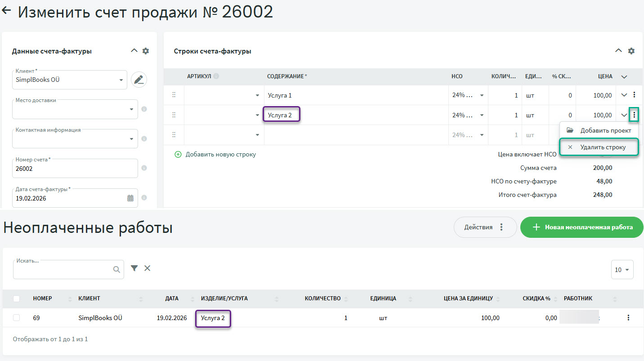Click the filter funnel icon
The image size is (644, 361).
134,268
